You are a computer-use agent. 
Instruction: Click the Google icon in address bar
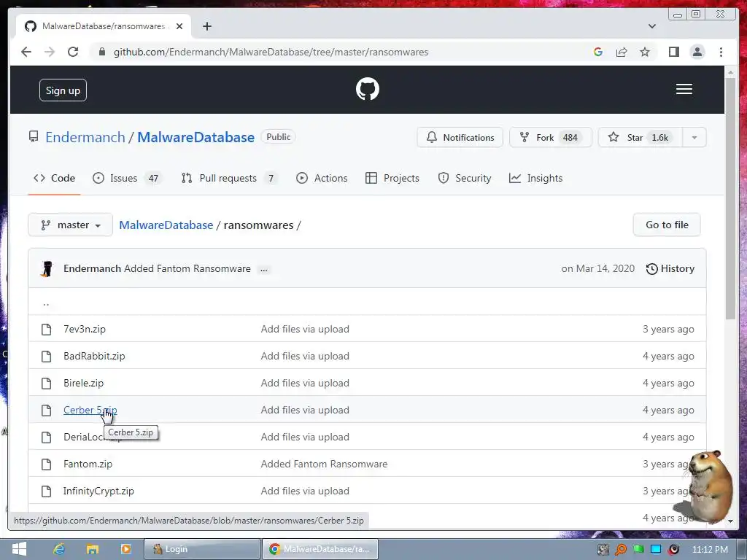pos(598,52)
